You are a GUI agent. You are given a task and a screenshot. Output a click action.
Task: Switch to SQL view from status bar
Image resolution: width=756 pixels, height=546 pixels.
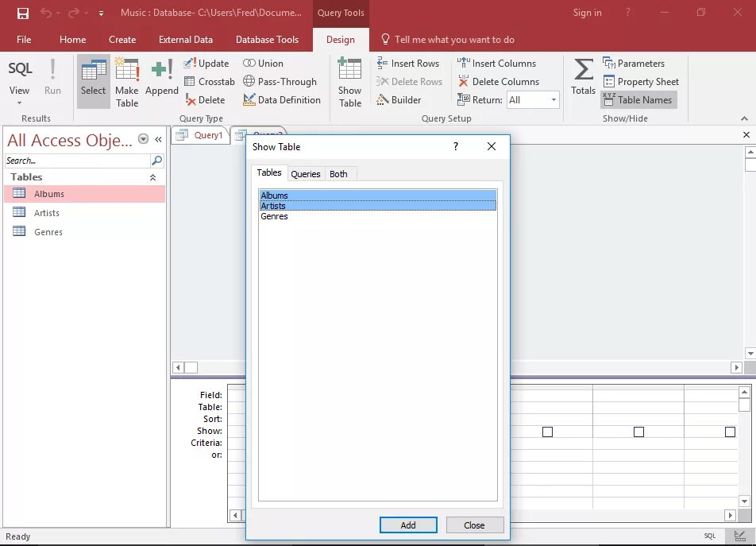[x=710, y=536]
